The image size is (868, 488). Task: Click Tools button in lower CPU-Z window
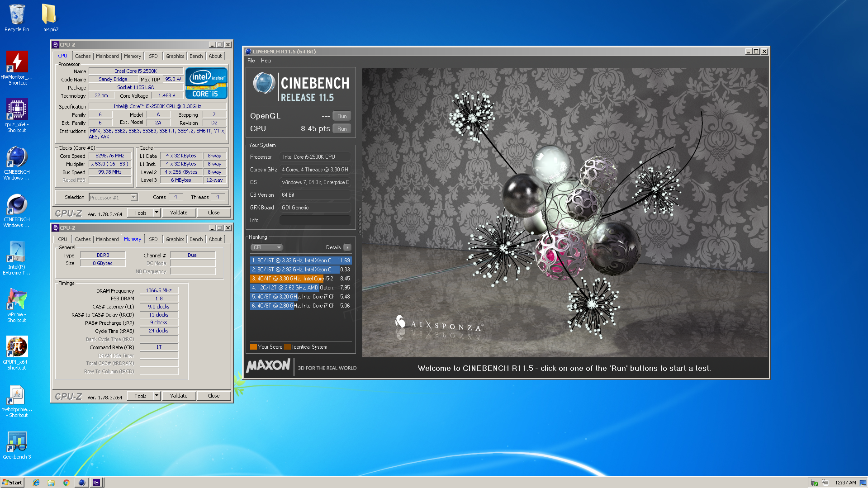[140, 396]
